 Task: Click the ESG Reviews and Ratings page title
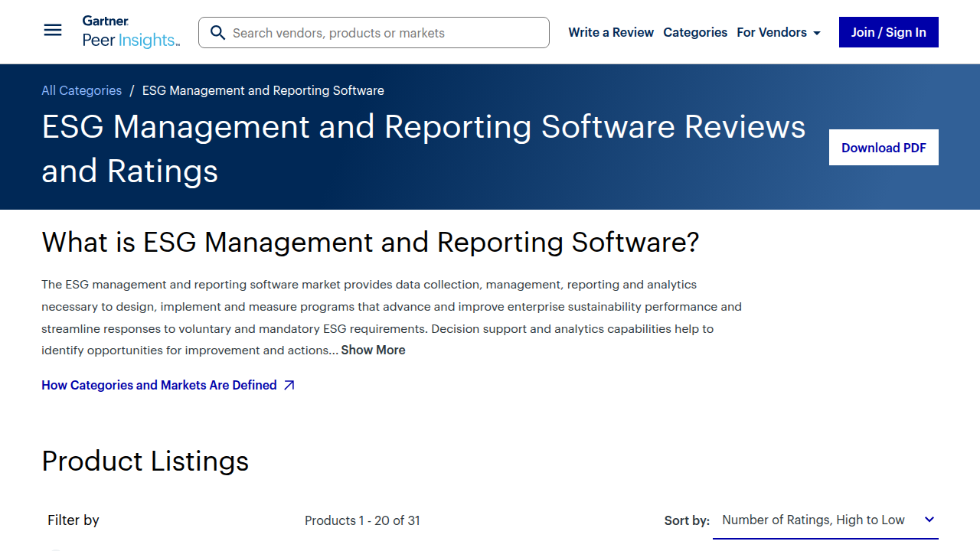pyautogui.click(x=423, y=148)
